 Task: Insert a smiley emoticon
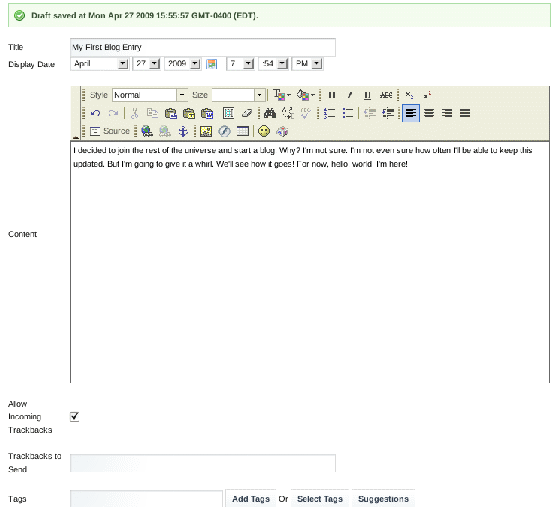tap(264, 131)
